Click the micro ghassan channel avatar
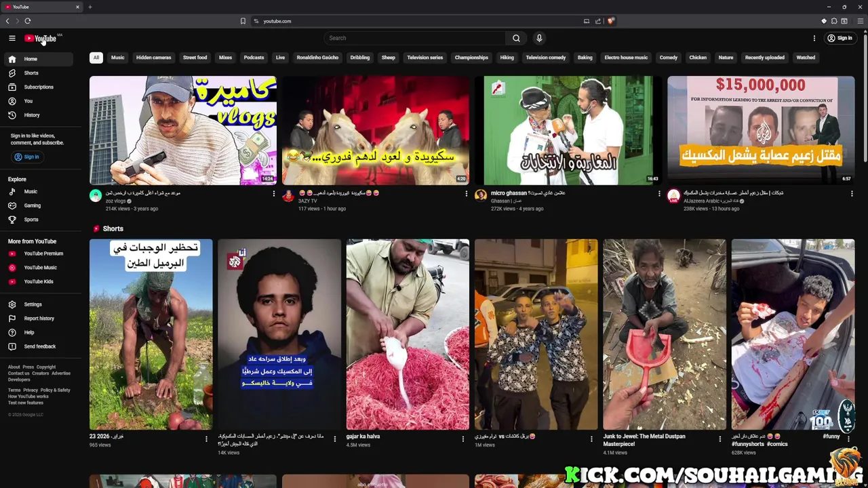Image resolution: width=868 pixels, height=488 pixels. click(481, 196)
